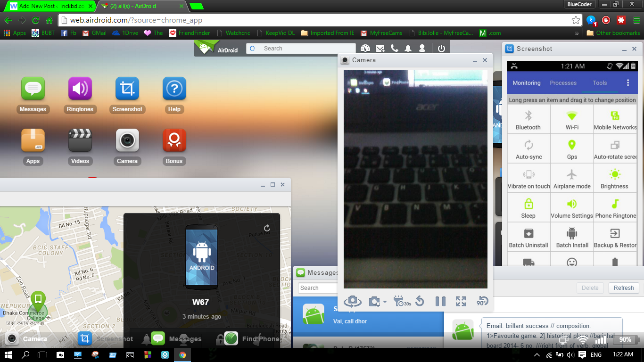Toggle the Gps tile

point(572,149)
